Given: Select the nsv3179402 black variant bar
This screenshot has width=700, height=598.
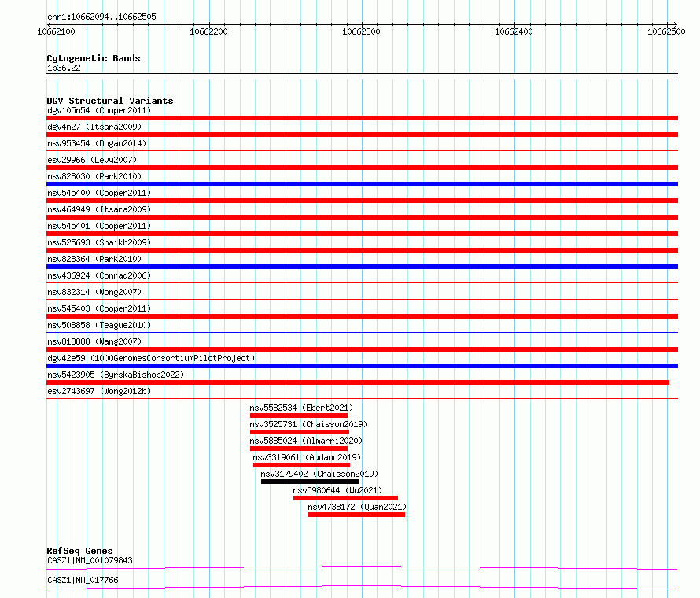Looking at the screenshot, I should [x=310, y=482].
